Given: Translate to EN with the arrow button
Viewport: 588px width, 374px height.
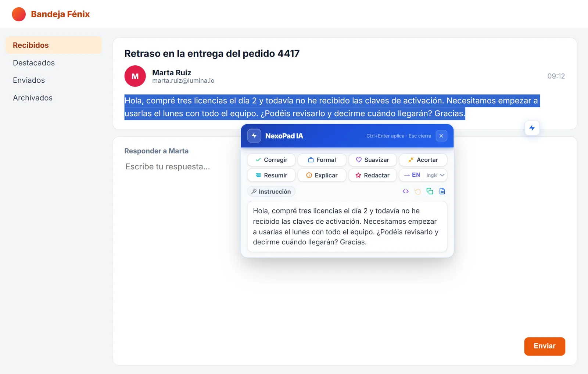Looking at the screenshot, I should 412,175.
